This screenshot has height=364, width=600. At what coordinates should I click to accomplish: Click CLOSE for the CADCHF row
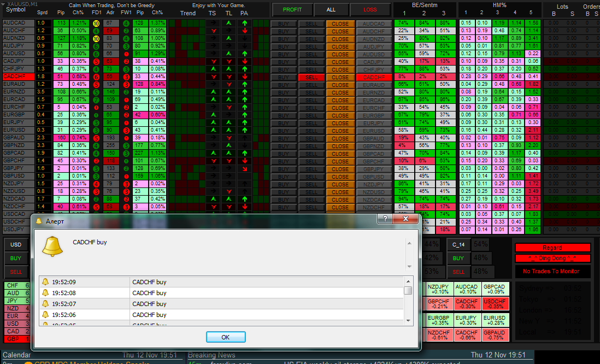pos(340,77)
